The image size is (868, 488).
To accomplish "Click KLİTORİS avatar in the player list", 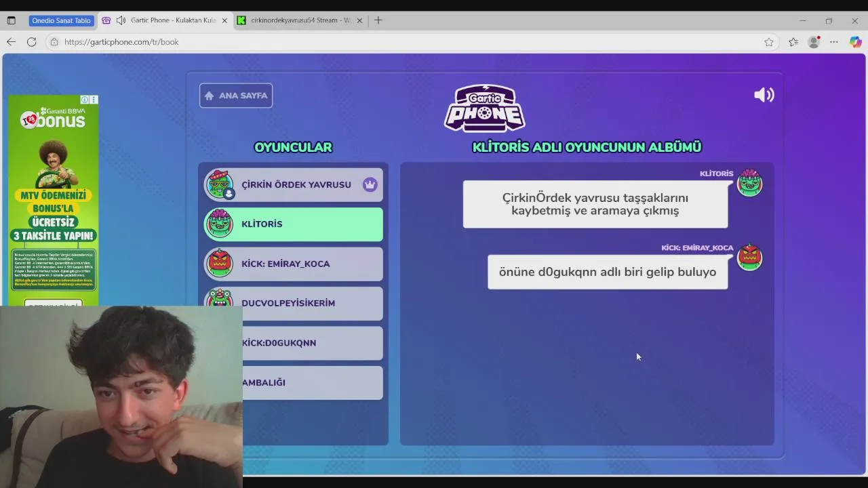I will point(220,224).
